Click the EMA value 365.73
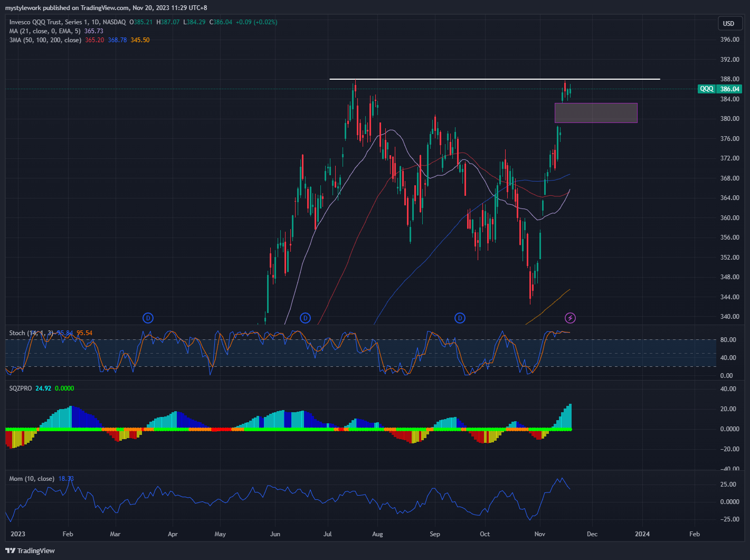Screen dimensions: 750x560 click(x=94, y=31)
